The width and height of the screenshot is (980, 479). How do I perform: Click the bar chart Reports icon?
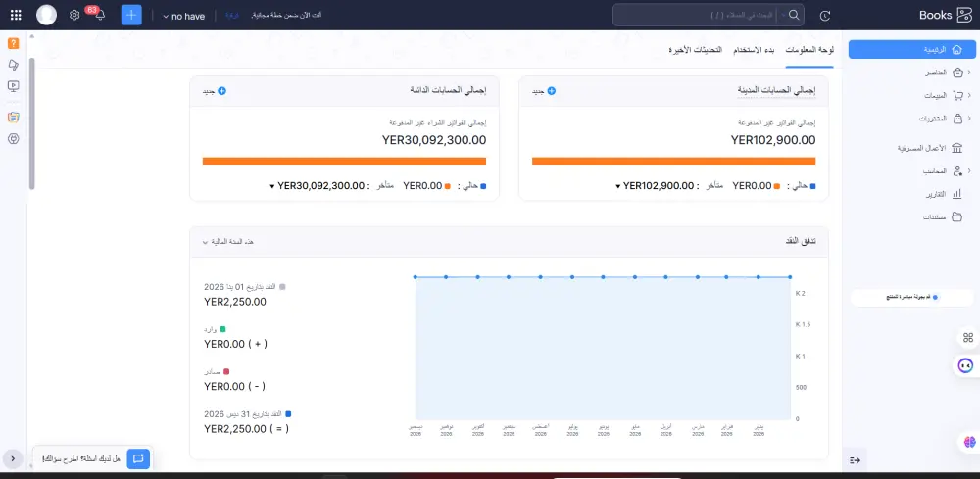click(x=956, y=194)
